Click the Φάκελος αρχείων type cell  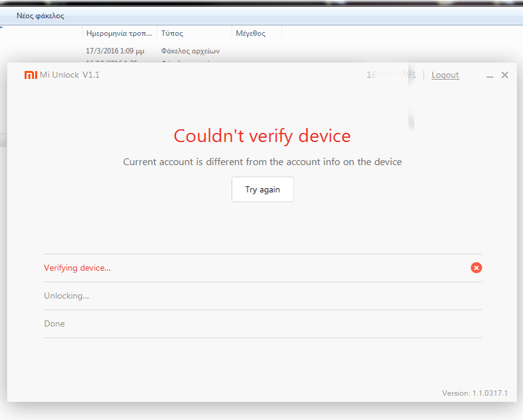(190, 52)
